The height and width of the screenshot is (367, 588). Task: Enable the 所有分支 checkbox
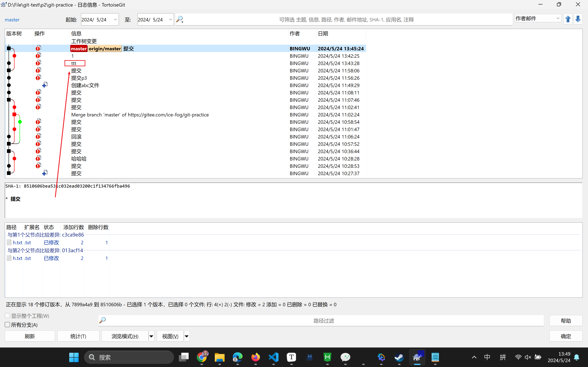tap(8, 325)
